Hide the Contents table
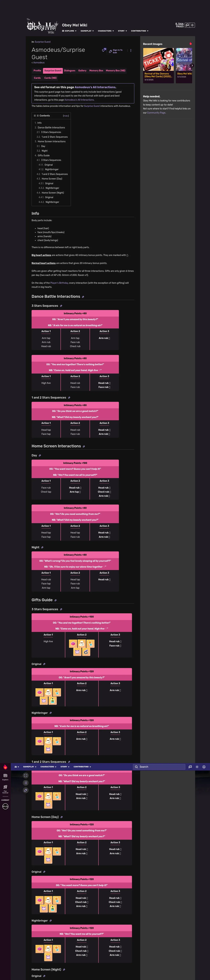 click(66, 116)
